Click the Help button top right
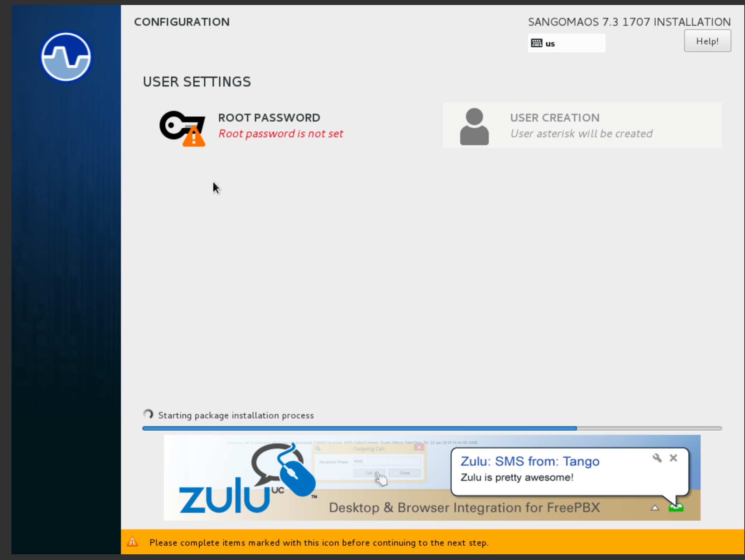This screenshot has width=745, height=560. 707,41
